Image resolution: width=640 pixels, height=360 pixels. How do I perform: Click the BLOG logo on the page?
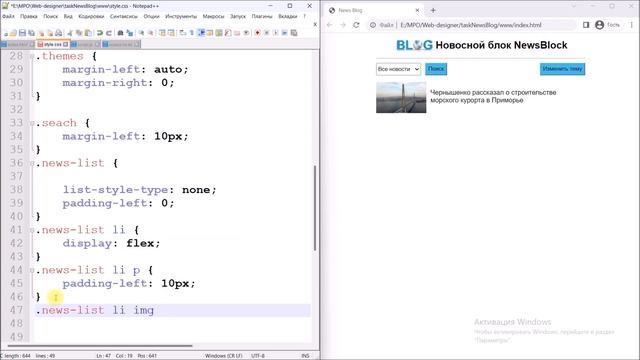[414, 45]
